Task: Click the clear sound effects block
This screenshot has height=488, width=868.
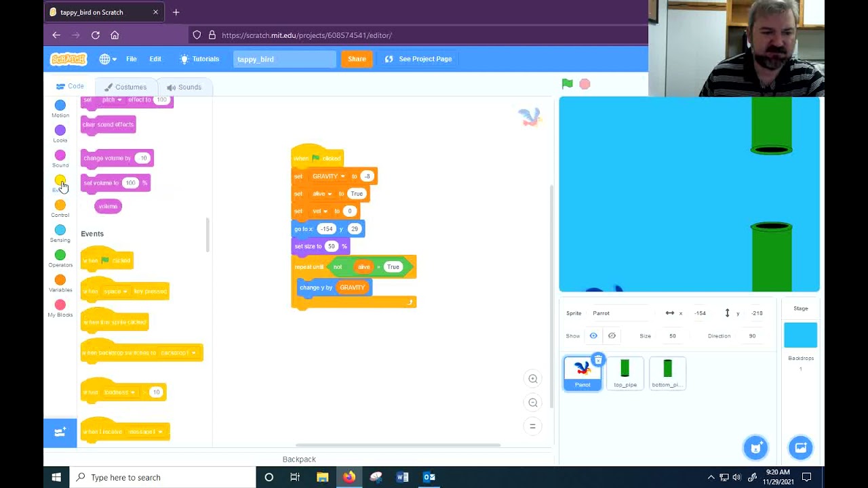Action: point(108,125)
